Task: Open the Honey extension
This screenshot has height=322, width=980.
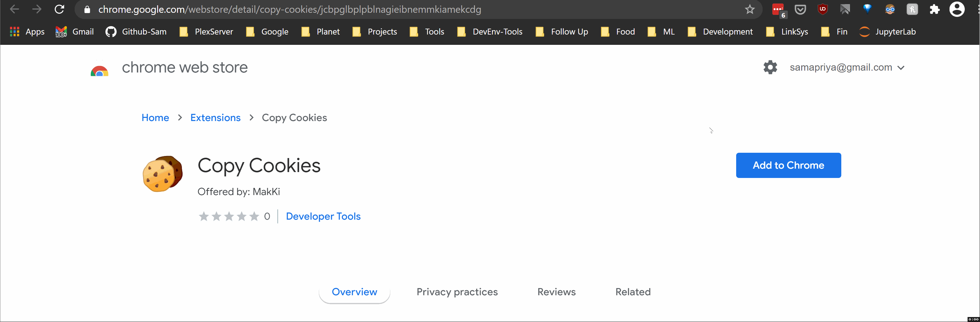Action: (912, 9)
